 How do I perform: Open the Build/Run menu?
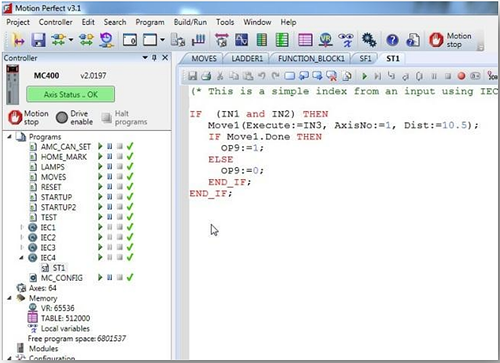(x=190, y=22)
